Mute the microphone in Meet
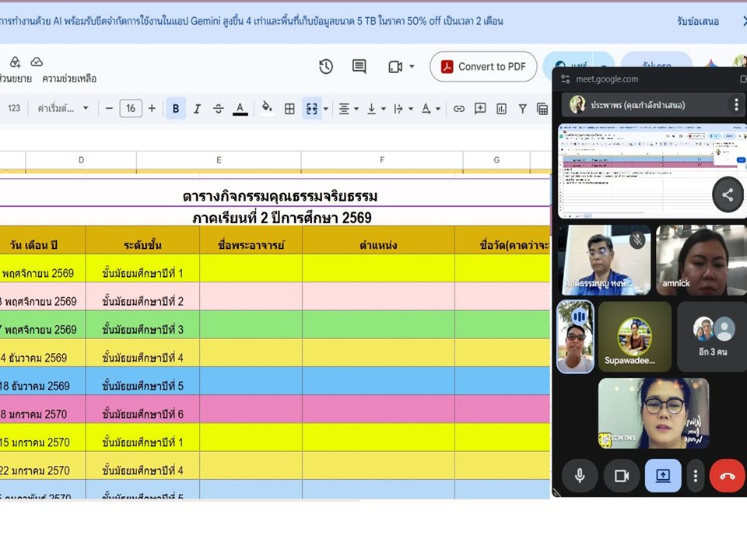The height and width of the screenshot is (560, 747). [x=580, y=476]
